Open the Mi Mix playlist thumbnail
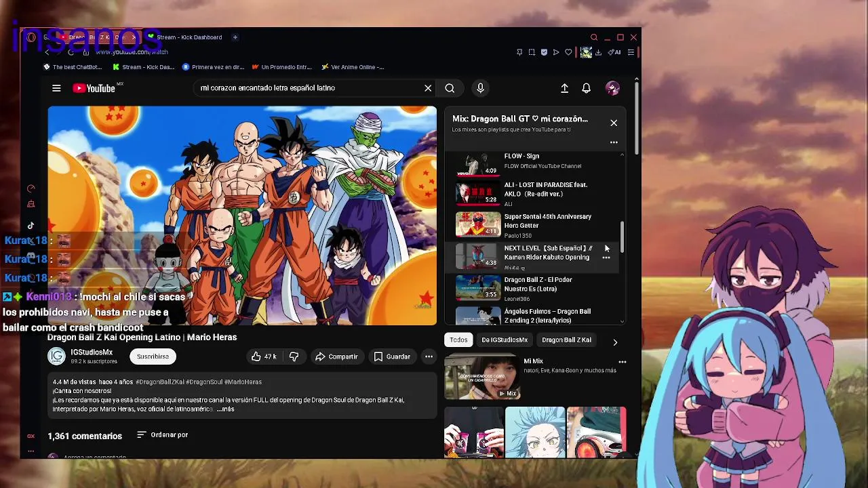Screen dimensions: 868x488 point(482,378)
